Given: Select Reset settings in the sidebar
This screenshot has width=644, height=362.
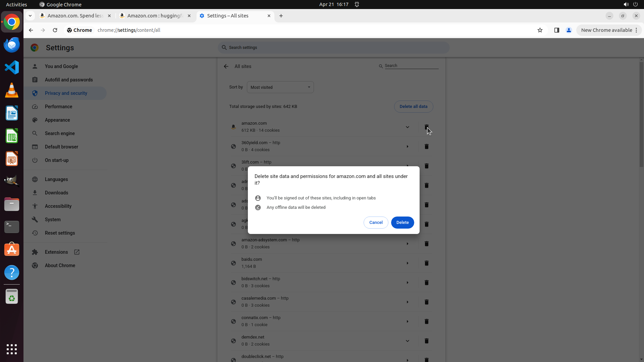Looking at the screenshot, I should 60,233.
